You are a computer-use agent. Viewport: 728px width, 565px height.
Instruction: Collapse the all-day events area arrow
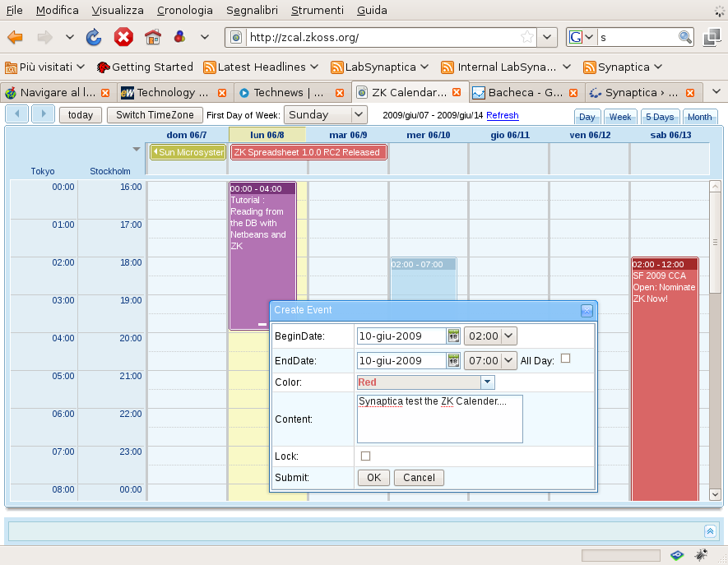pos(136,150)
